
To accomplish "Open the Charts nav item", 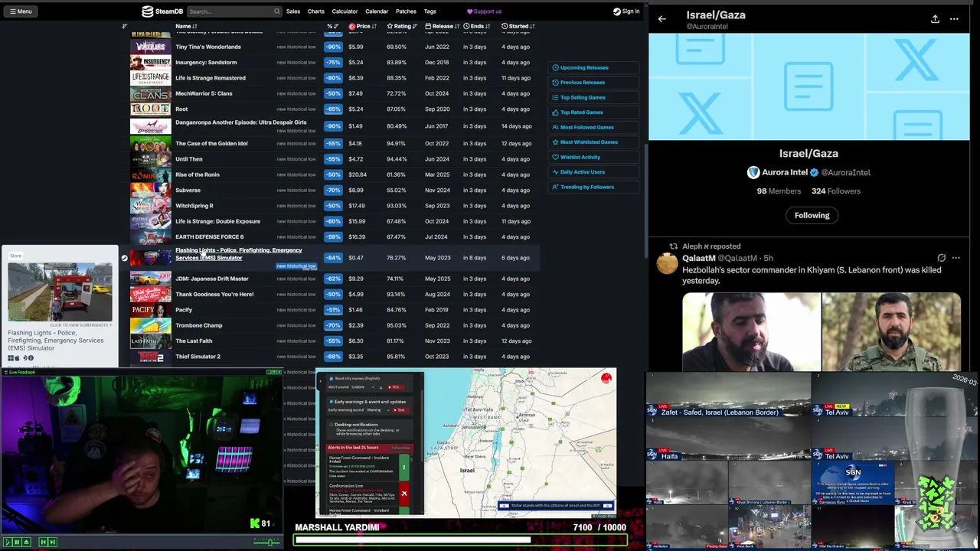I will (x=316, y=11).
